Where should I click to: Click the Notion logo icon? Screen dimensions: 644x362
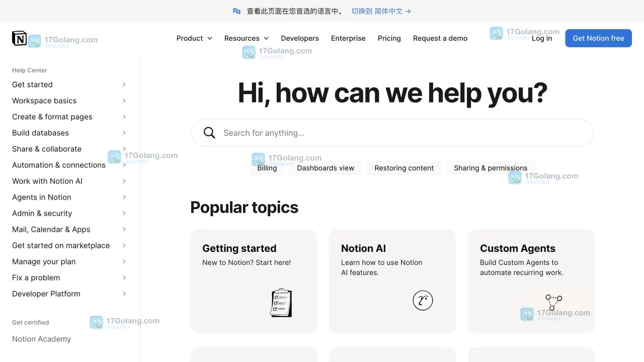point(19,38)
